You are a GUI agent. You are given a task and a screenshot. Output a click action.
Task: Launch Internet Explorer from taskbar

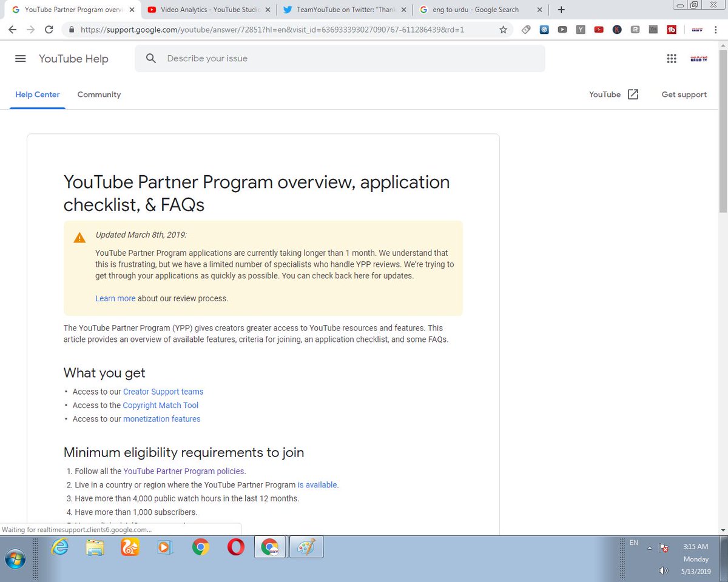(59, 547)
